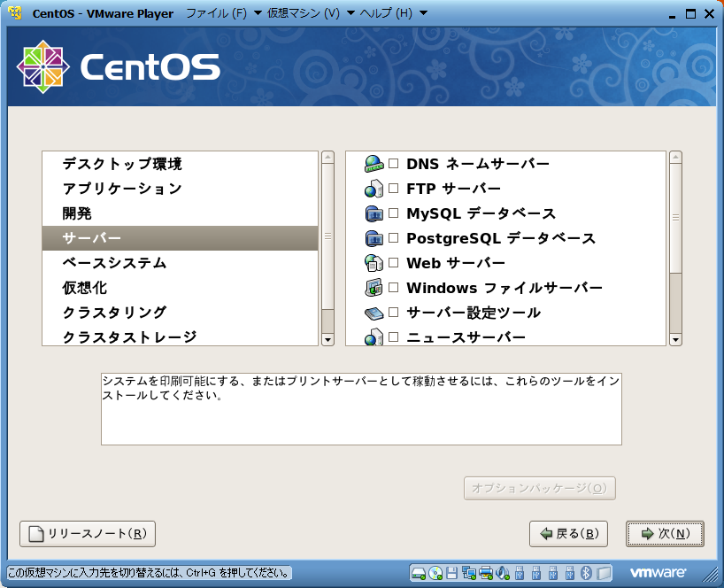724x588 pixels.
Task: Enable the MySQL データベース checkbox
Action: click(394, 213)
